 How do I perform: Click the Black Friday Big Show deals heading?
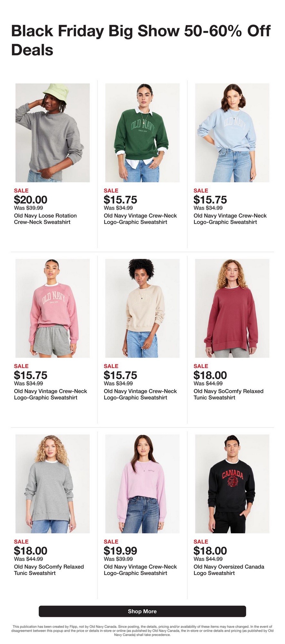tap(141, 41)
